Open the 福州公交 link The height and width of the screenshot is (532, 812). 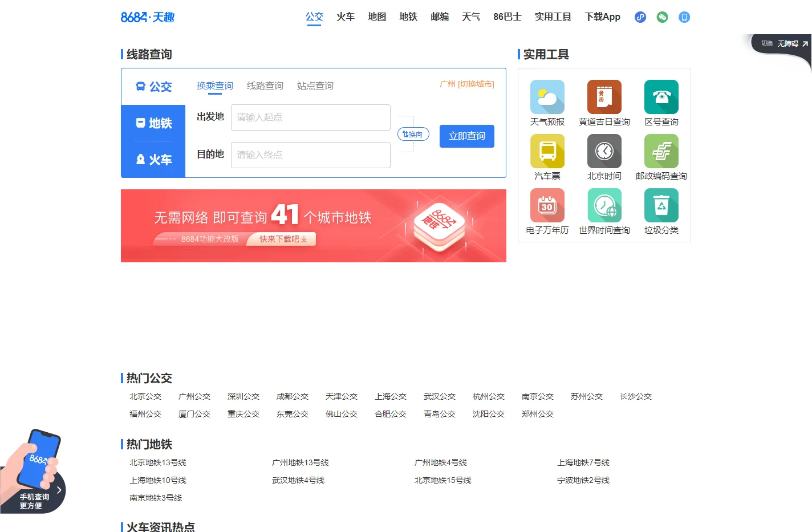pyautogui.click(x=145, y=414)
